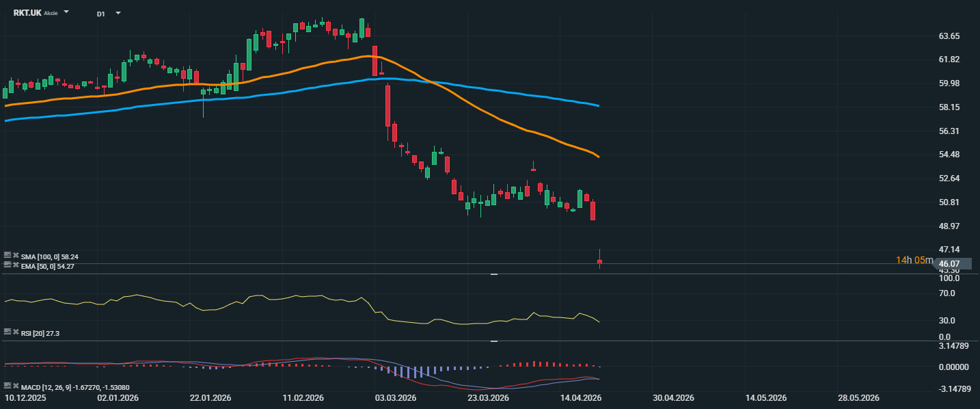Open settings icon for RSI [20] indicator

click(x=8, y=331)
